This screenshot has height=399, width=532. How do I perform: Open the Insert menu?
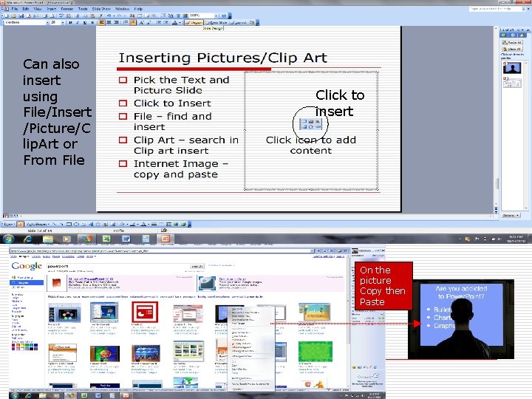tap(51, 9)
